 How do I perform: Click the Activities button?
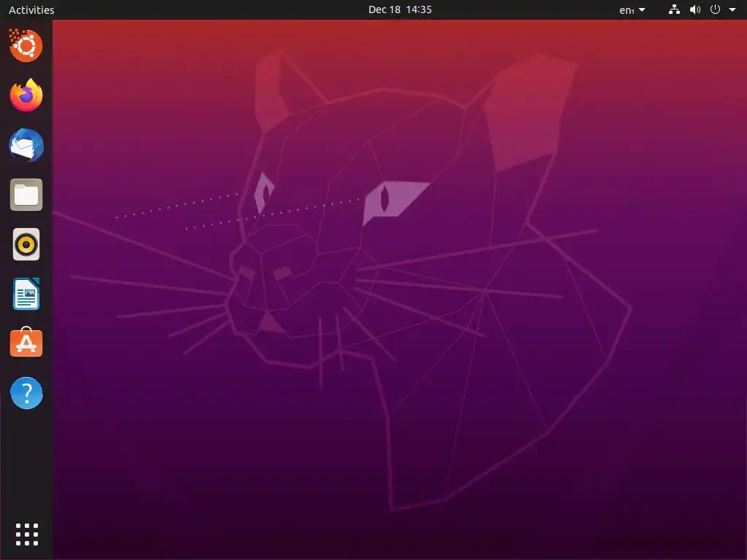tap(31, 9)
